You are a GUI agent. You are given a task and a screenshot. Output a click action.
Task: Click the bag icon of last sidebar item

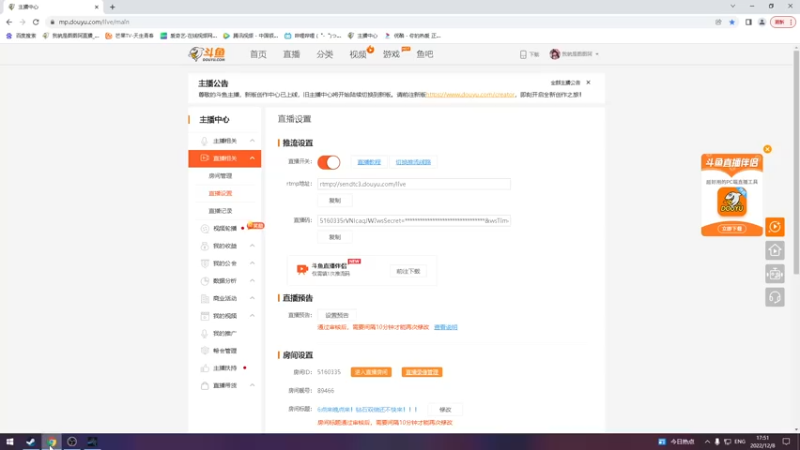205,386
